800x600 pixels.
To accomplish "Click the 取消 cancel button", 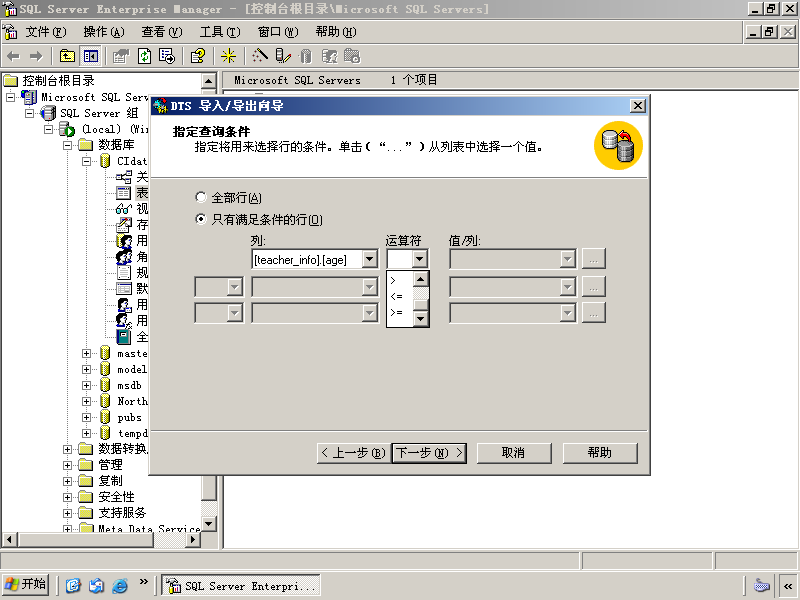I will (x=514, y=453).
